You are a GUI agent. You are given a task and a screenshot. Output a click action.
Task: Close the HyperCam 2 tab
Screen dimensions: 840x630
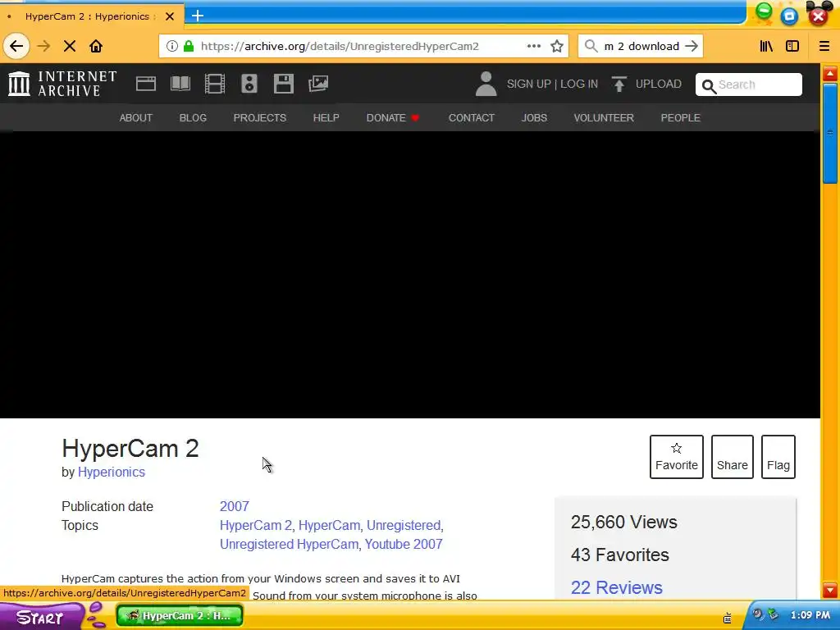pyautogui.click(x=170, y=16)
